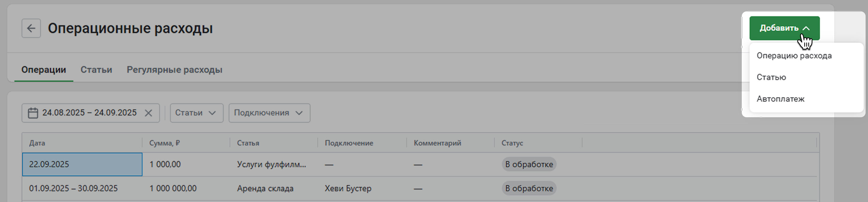Click the Хеви Бустер connection cell
Viewport: 868px width, 202px height.
348,188
